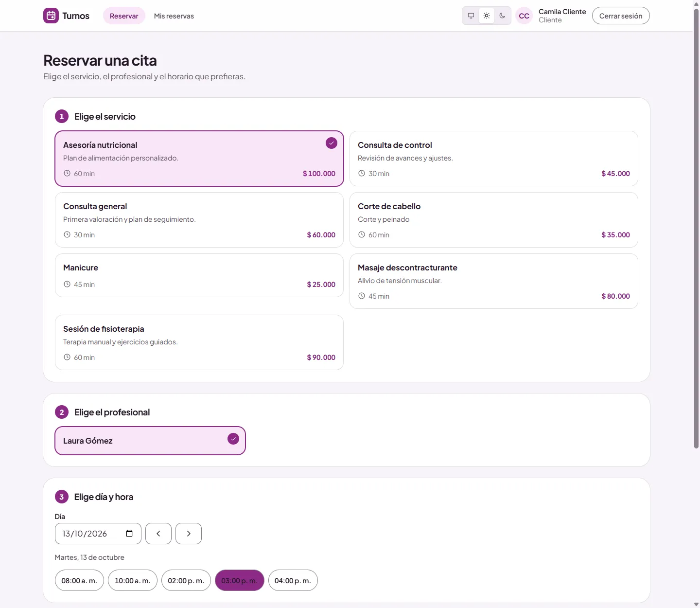Choose Consulta de control service
Screen dimensions: 700x608
494,159
